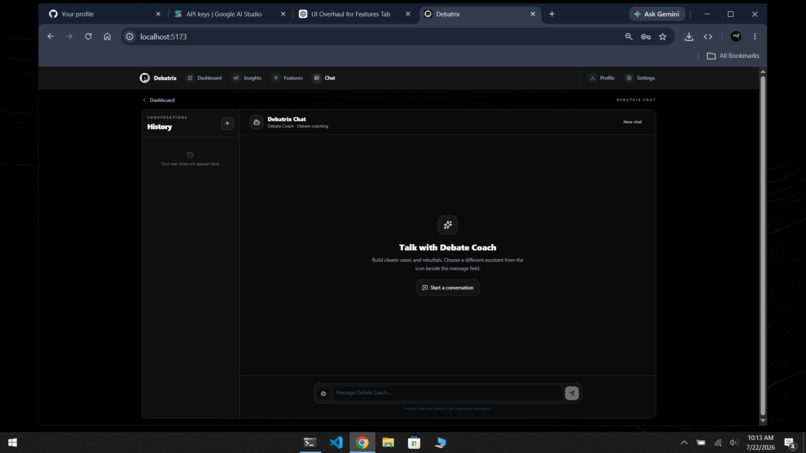
Task: Show hidden system tray icons
Action: coord(684,443)
